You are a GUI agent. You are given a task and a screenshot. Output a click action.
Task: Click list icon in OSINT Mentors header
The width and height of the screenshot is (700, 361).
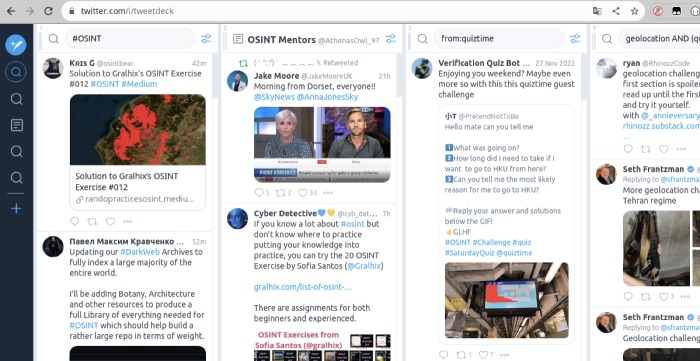click(238, 39)
